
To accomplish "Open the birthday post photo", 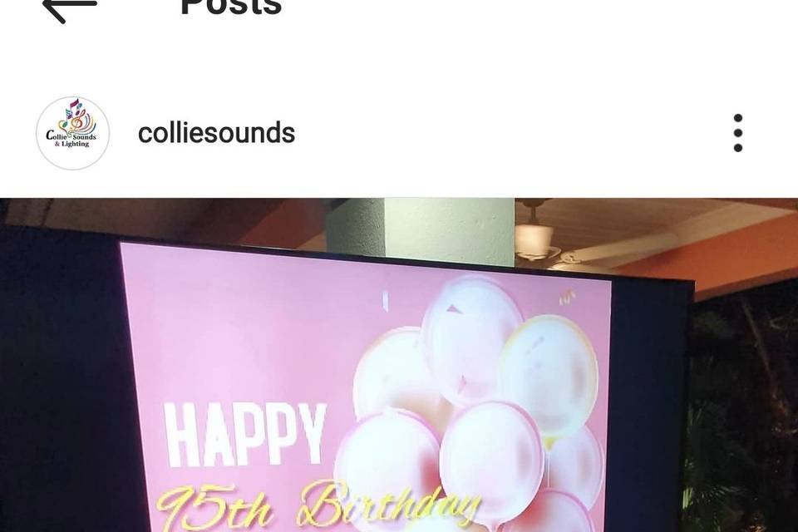I will 399,365.
